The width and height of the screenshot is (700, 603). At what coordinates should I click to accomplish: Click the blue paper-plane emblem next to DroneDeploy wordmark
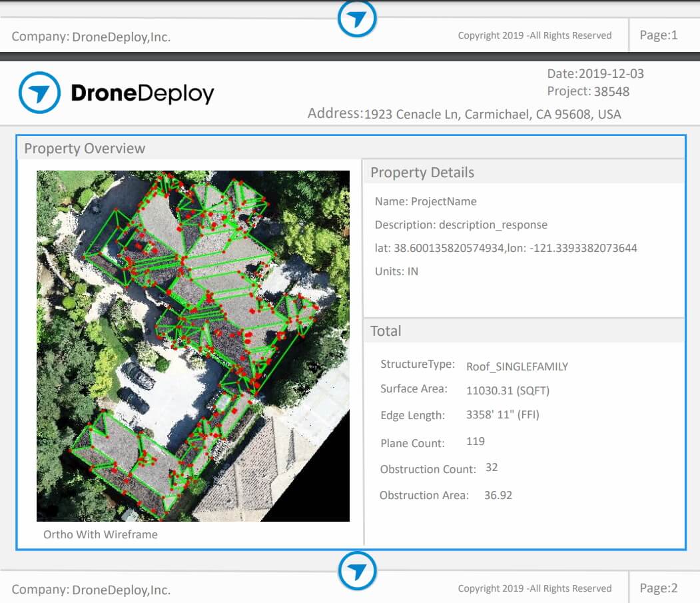tap(42, 93)
